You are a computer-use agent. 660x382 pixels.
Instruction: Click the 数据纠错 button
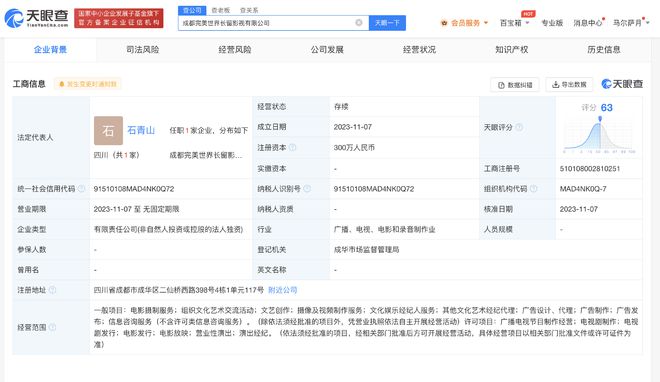[515, 85]
